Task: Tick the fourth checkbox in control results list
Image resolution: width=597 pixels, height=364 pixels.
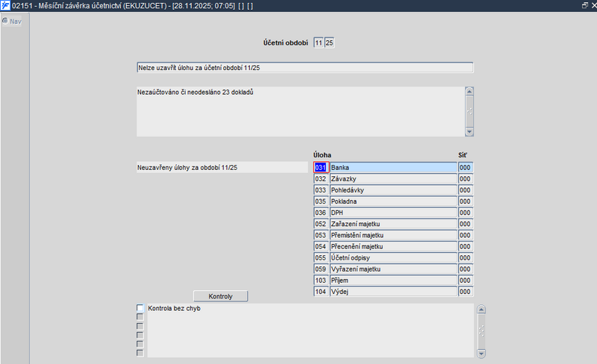Action: (x=140, y=335)
